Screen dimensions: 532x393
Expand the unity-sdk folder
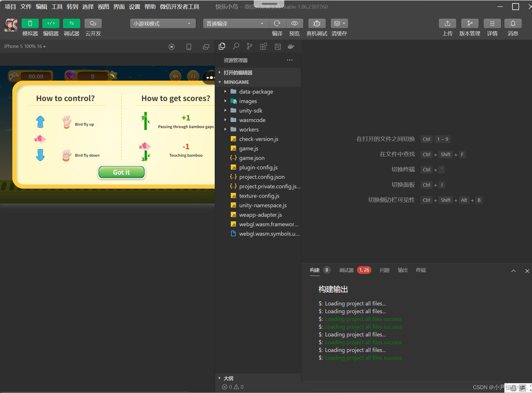pyautogui.click(x=258, y=111)
